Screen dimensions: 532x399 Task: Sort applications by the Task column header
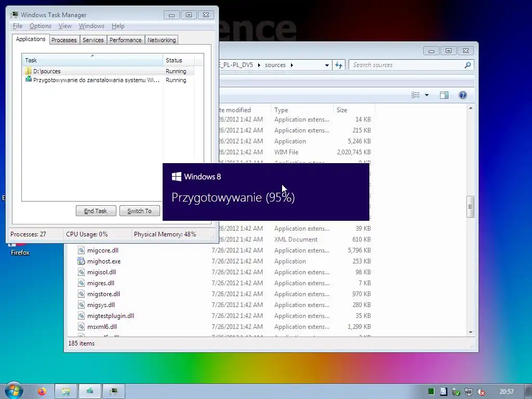click(x=92, y=60)
